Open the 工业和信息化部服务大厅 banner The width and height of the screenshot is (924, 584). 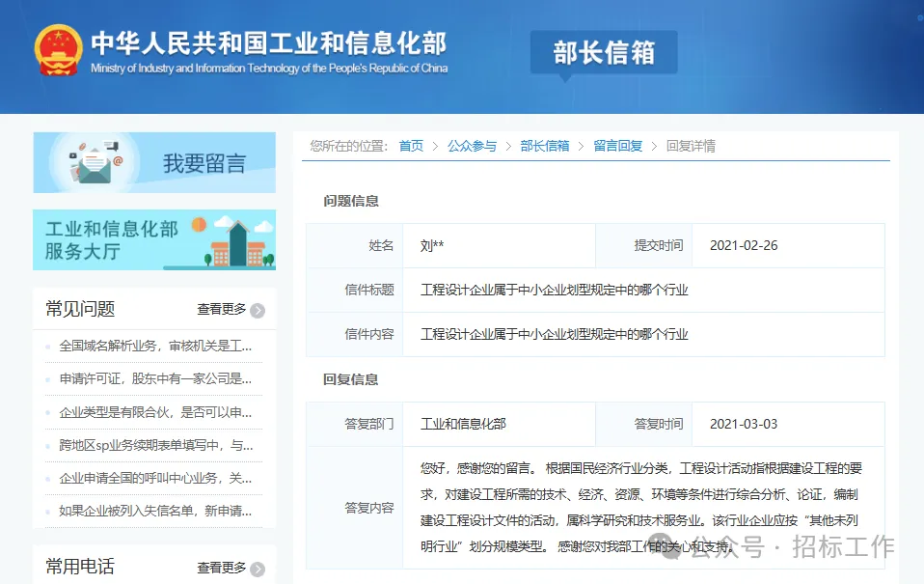[154, 240]
